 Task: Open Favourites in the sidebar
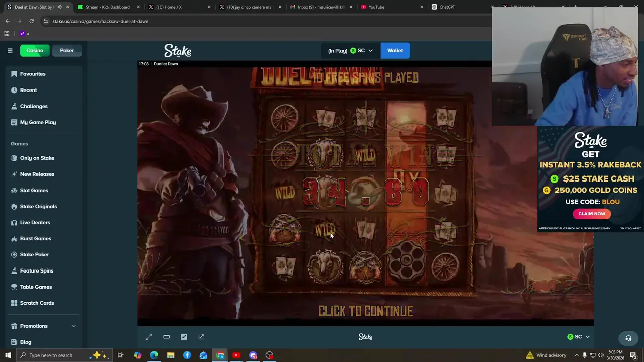click(33, 74)
